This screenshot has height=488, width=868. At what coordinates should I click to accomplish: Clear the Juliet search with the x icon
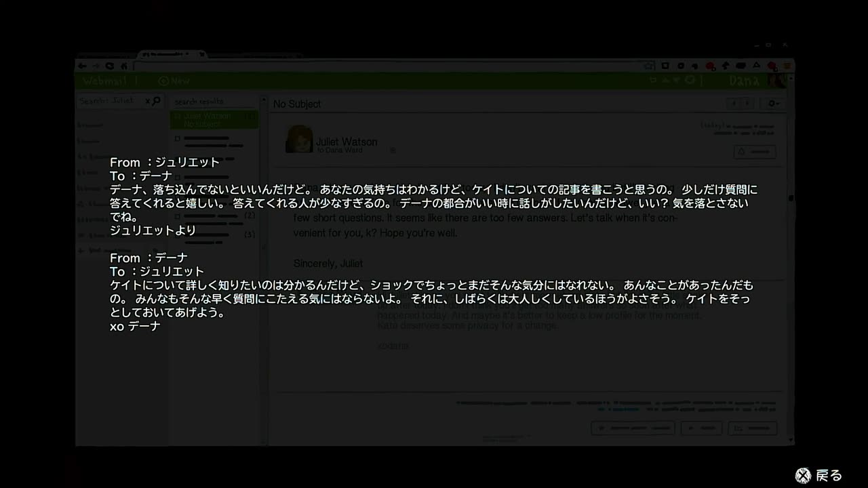pos(148,101)
